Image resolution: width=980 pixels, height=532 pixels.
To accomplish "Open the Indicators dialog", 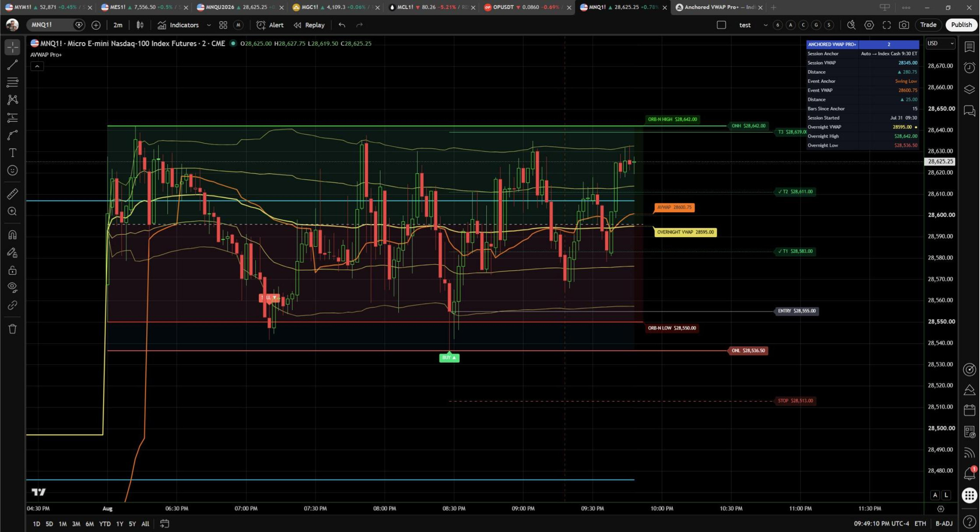I will coord(178,25).
